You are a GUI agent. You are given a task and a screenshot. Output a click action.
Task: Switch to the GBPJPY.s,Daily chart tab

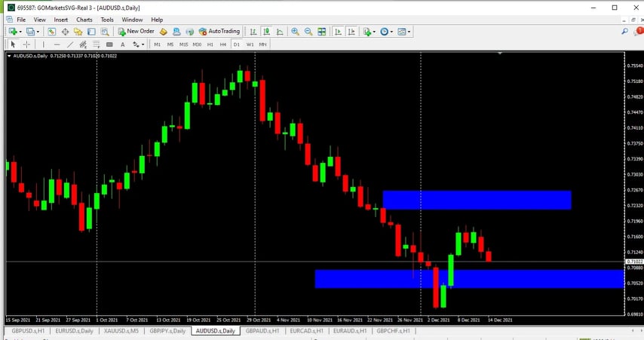[167, 330]
